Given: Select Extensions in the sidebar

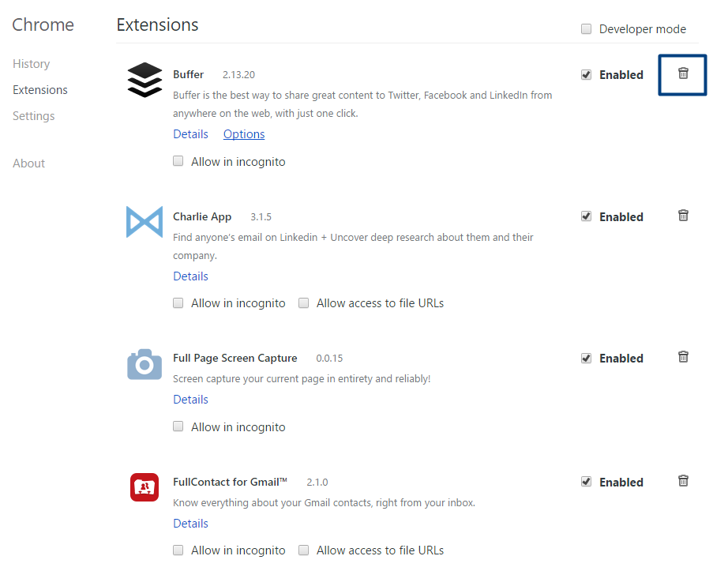Looking at the screenshot, I should [40, 89].
